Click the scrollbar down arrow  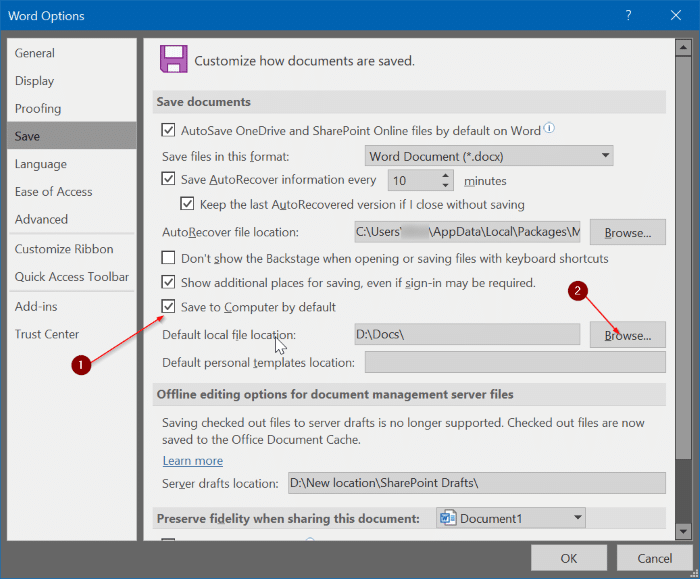pos(683,531)
